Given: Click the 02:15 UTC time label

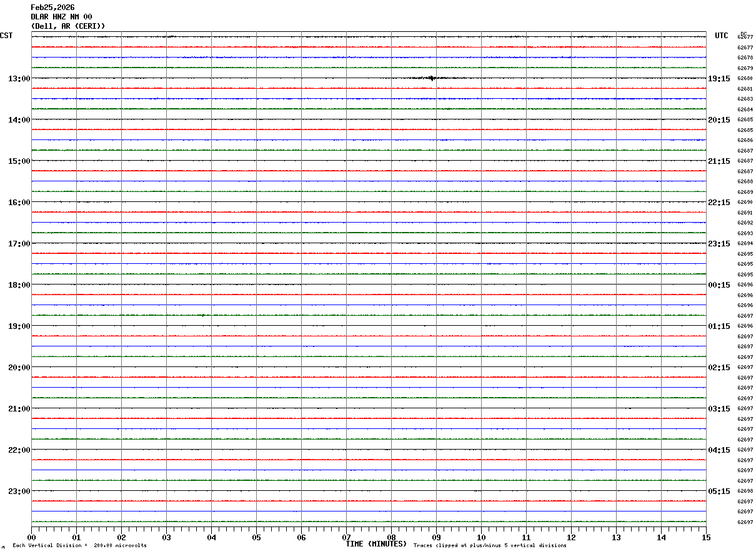Looking at the screenshot, I should (719, 368).
